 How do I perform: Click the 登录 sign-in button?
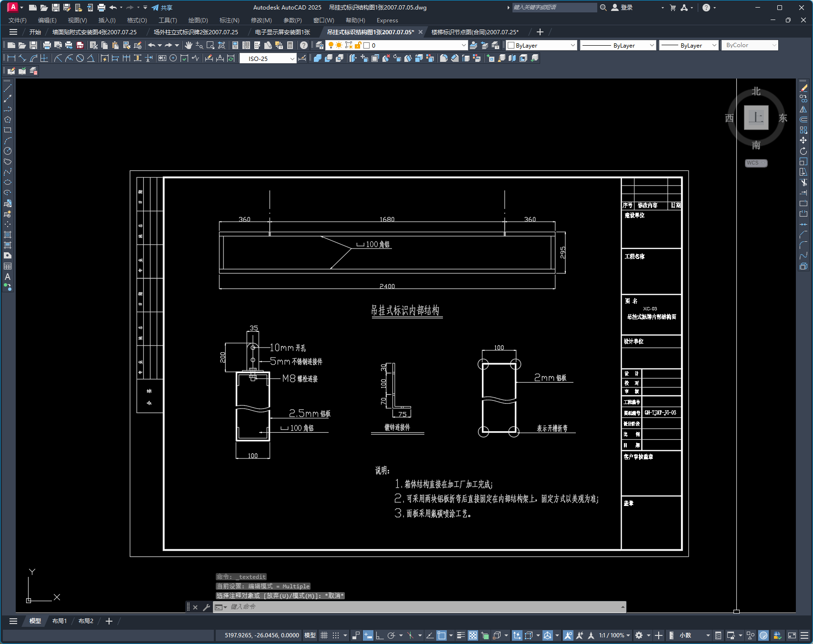(622, 8)
